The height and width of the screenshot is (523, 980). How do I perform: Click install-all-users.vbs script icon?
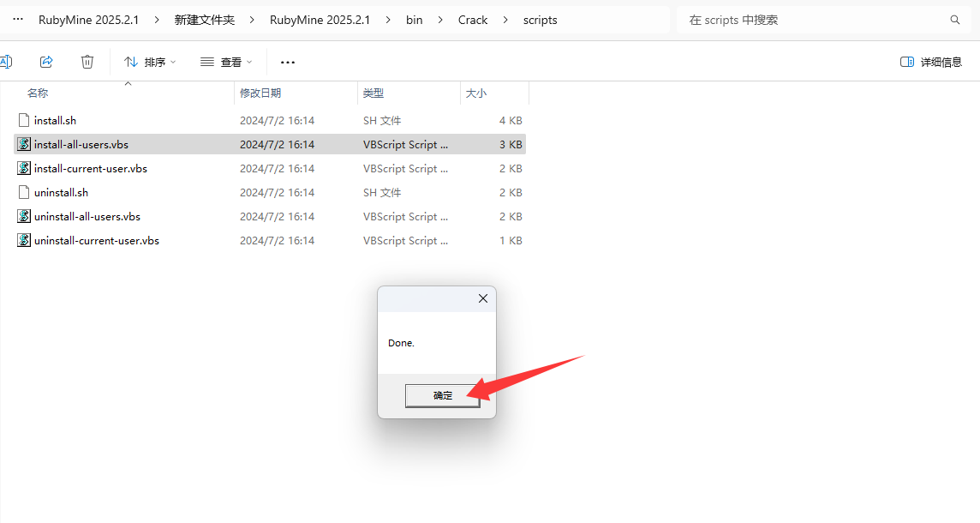point(24,145)
